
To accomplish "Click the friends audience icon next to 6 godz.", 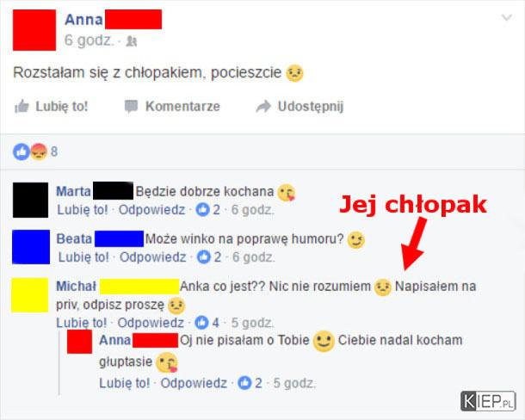I will pos(131,41).
